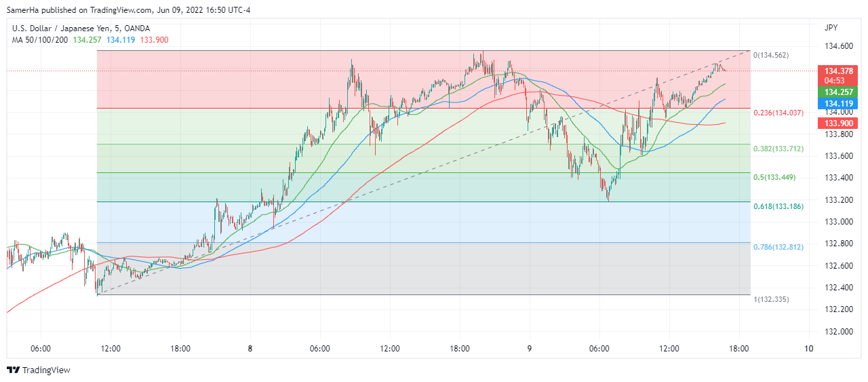
Task: Click the blue 134.119 price axis tag
Action: tap(839, 103)
